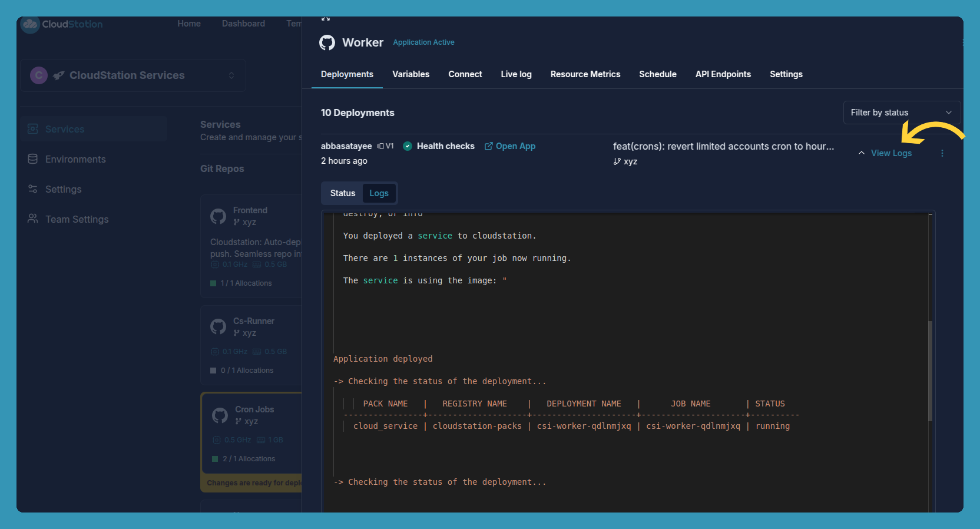This screenshot has width=980, height=529.
Task: Switch to the Deployments tab
Action: click(347, 74)
